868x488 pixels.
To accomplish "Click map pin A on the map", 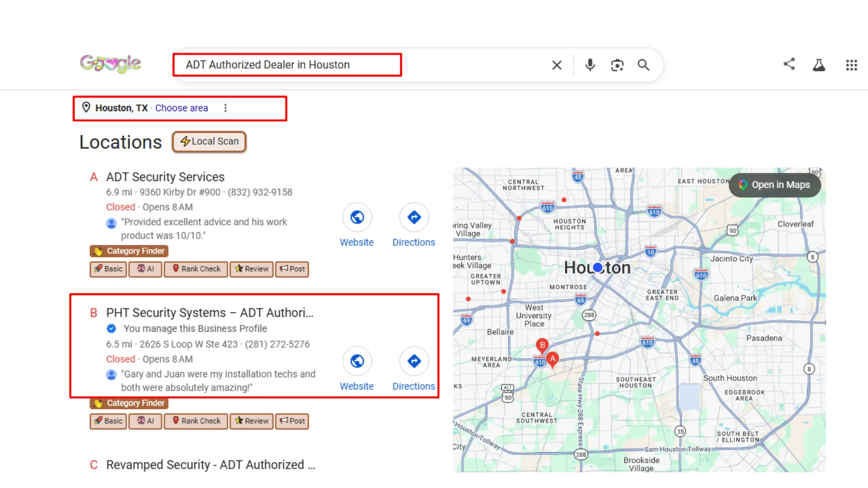I will 552,360.
